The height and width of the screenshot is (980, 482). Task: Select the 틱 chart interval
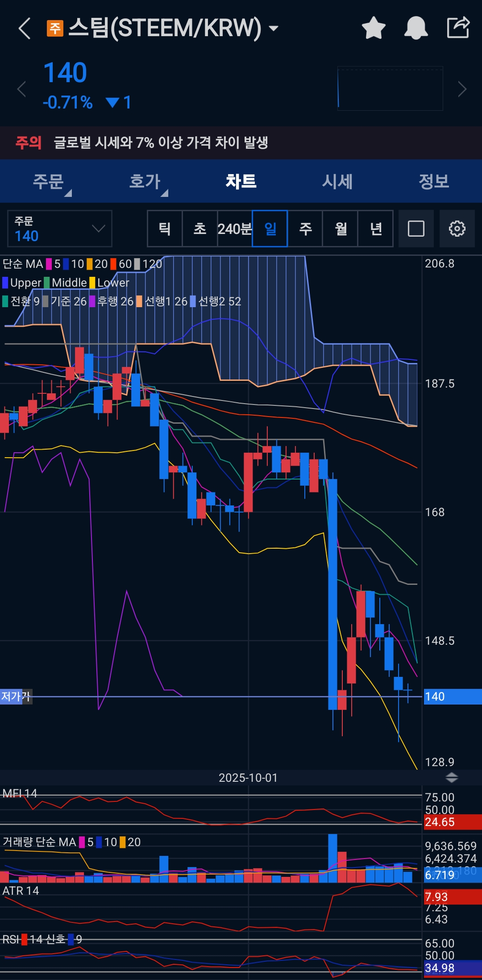(165, 229)
